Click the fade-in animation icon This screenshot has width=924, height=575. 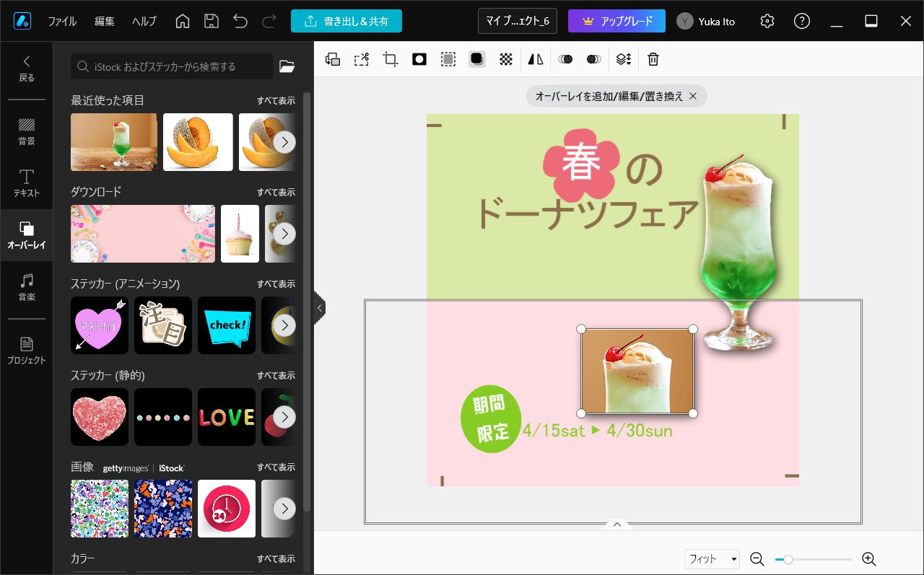(565, 59)
